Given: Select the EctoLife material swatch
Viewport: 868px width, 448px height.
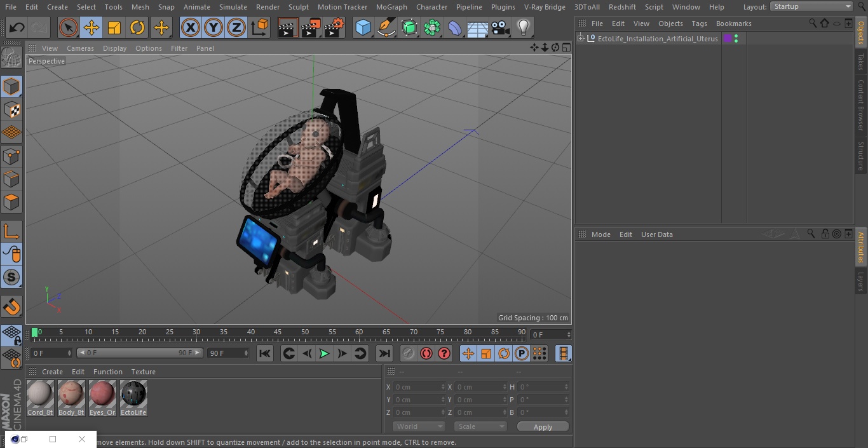Looking at the screenshot, I should pyautogui.click(x=133, y=398).
